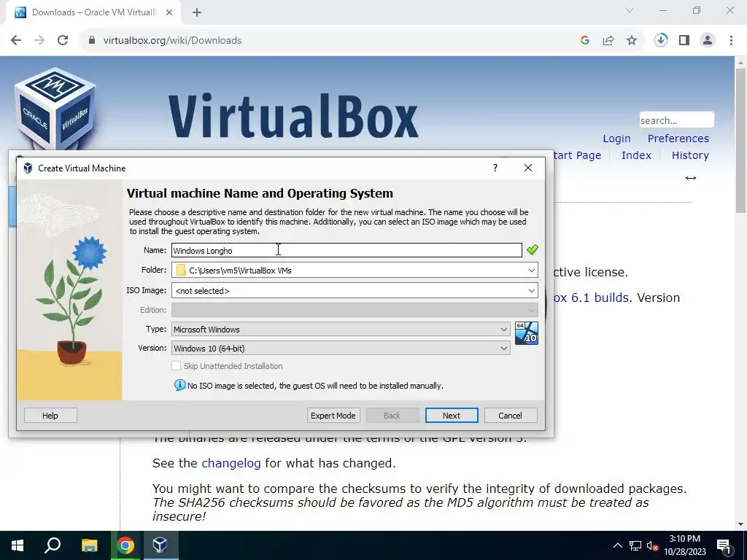
Task: Open Preferences link on webpage
Action: 678,139
